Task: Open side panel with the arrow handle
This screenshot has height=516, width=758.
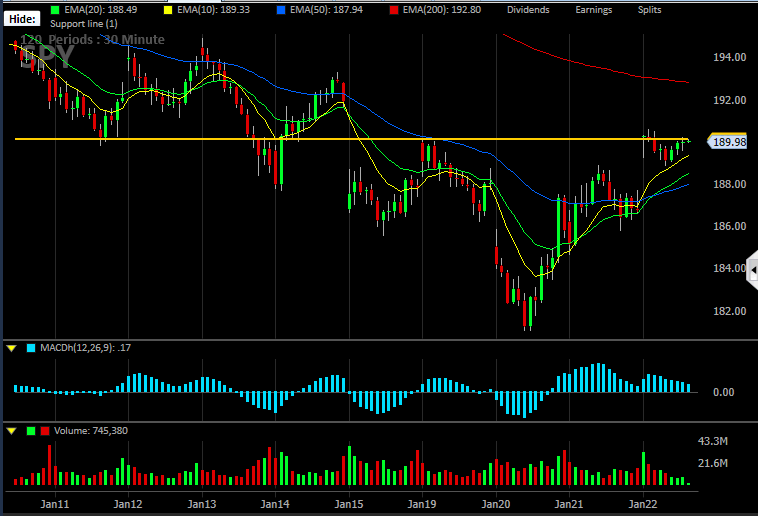Action: (x=753, y=271)
